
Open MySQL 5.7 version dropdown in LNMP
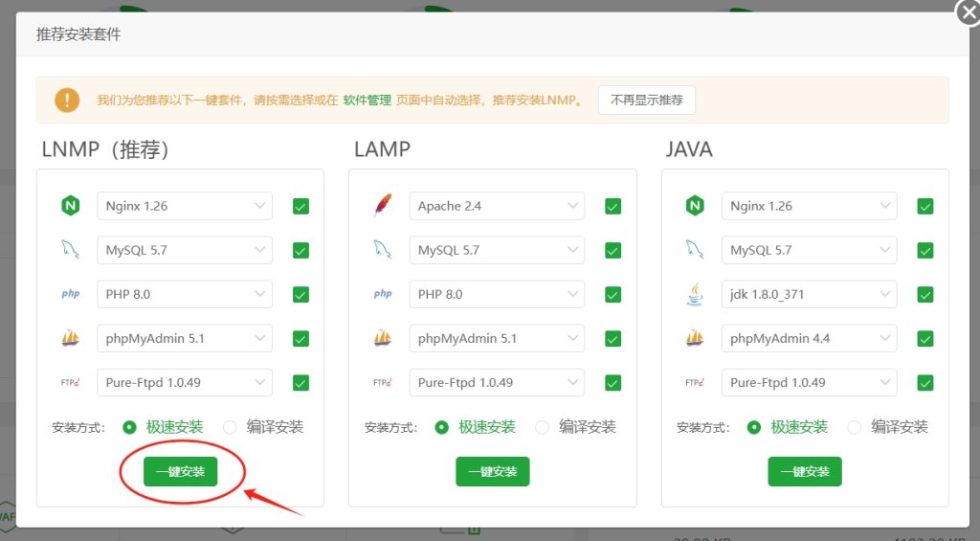tap(185, 250)
